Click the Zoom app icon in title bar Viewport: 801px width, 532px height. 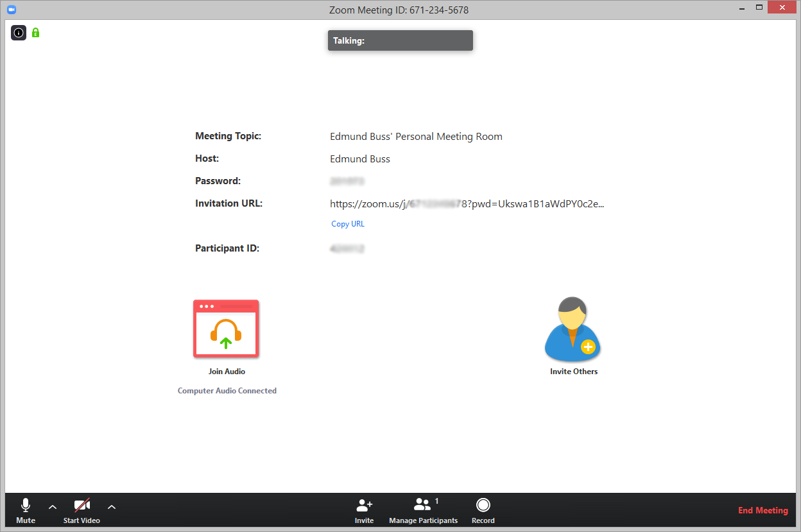(11, 10)
